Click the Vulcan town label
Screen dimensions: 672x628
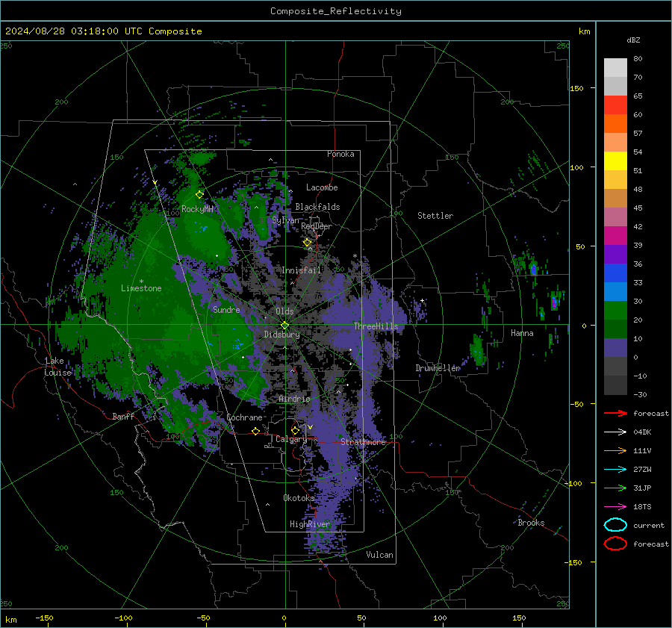pyautogui.click(x=379, y=555)
